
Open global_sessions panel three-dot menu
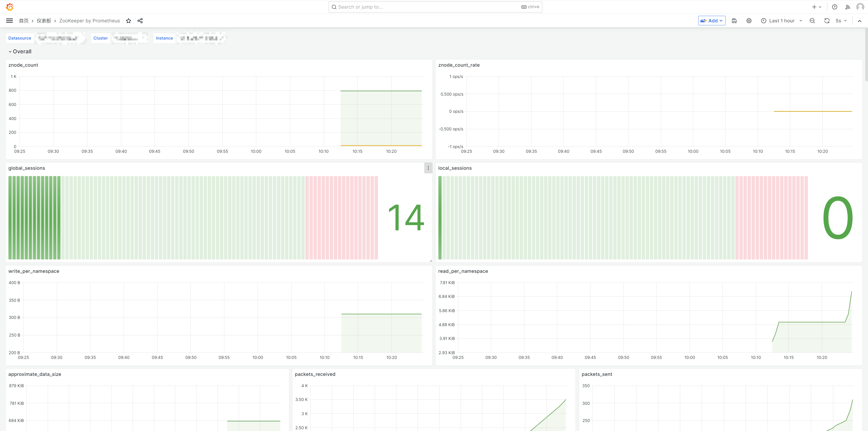[428, 168]
